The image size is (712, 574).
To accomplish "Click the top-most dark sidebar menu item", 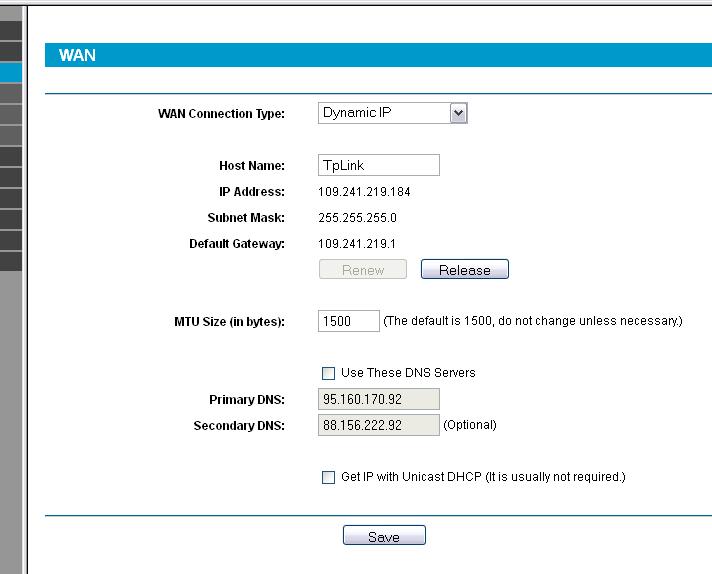I will [x=10, y=30].
